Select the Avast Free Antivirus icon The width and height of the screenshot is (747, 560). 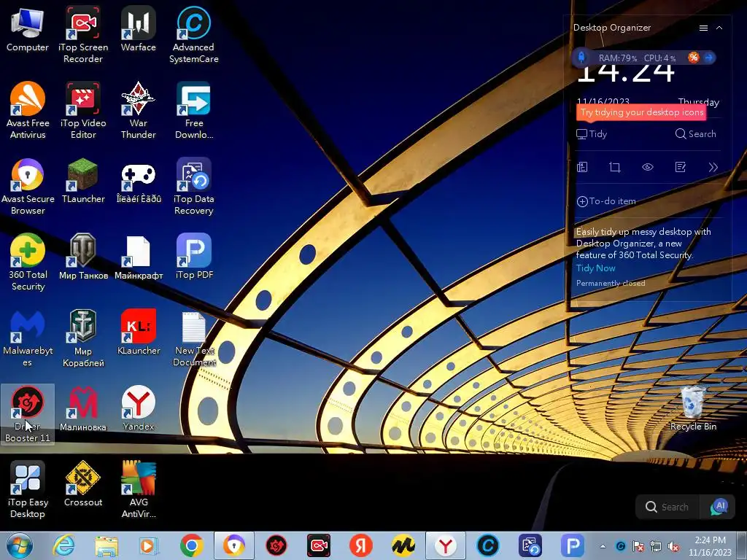point(28,111)
